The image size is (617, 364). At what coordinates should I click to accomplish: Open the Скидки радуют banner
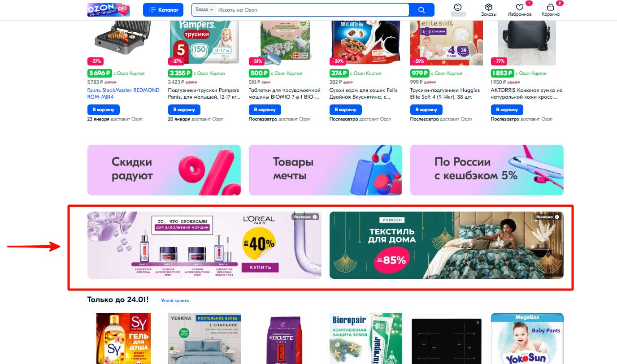coord(164,170)
